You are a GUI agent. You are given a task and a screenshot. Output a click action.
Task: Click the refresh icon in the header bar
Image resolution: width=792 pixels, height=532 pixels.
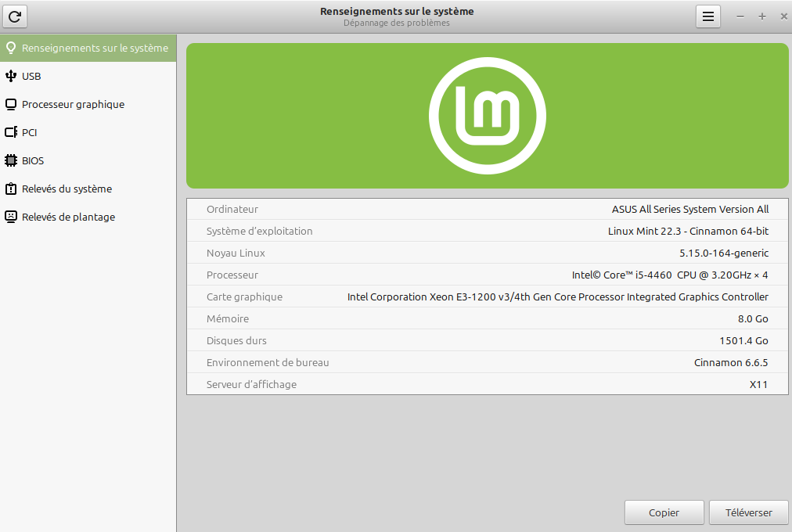click(x=15, y=16)
